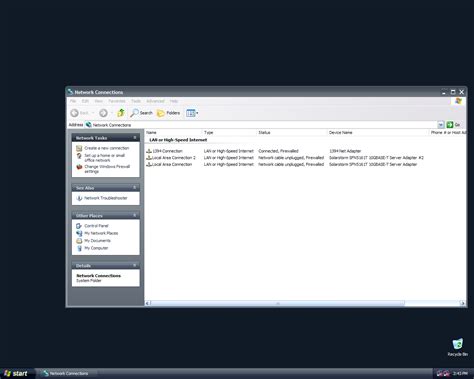Open the Back history dropdown arrow
Screen dimensions: 474x379
(93, 113)
